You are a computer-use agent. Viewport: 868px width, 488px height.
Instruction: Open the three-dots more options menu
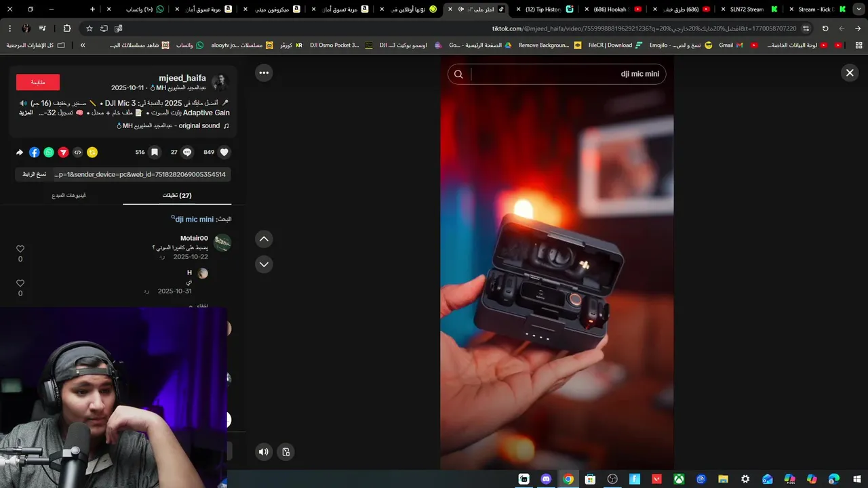(264, 73)
